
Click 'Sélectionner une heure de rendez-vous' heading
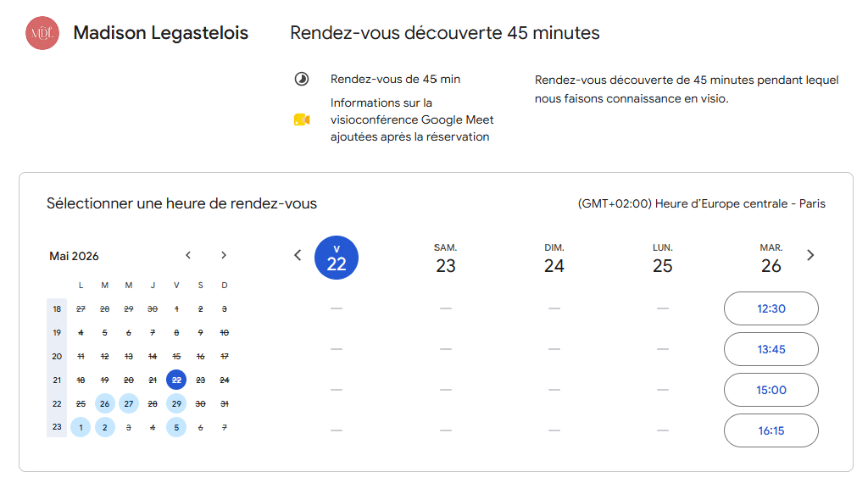tap(181, 203)
